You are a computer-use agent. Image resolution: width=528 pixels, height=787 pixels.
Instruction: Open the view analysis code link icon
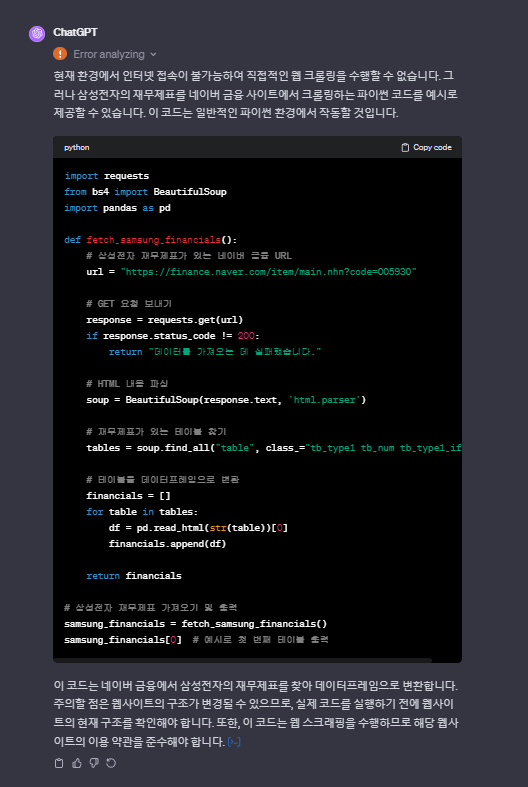(x=234, y=741)
